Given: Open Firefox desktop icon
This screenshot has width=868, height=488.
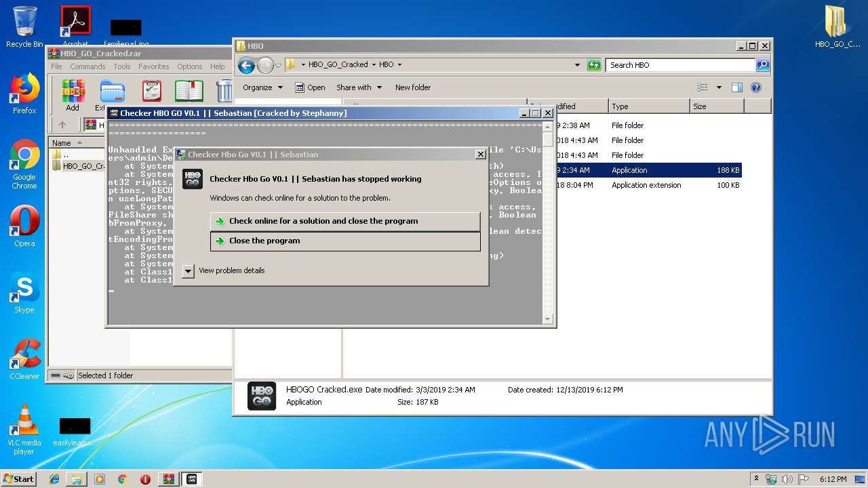Looking at the screenshot, I should point(24,94).
